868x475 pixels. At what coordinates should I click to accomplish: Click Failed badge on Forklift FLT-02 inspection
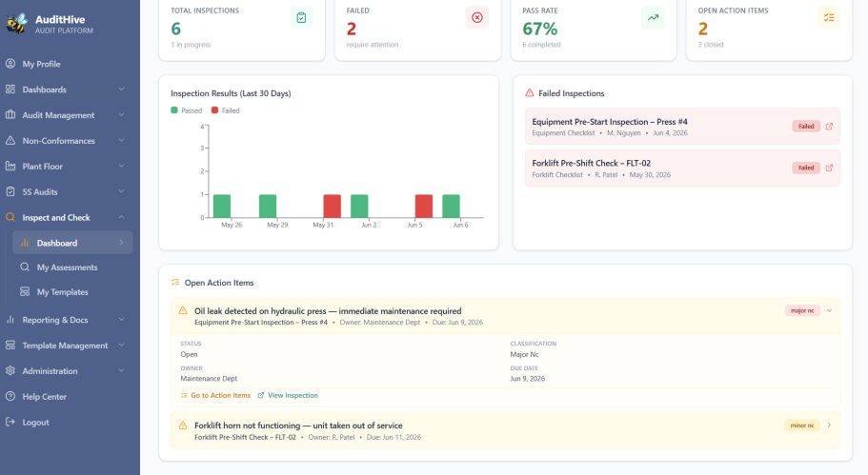(x=806, y=168)
